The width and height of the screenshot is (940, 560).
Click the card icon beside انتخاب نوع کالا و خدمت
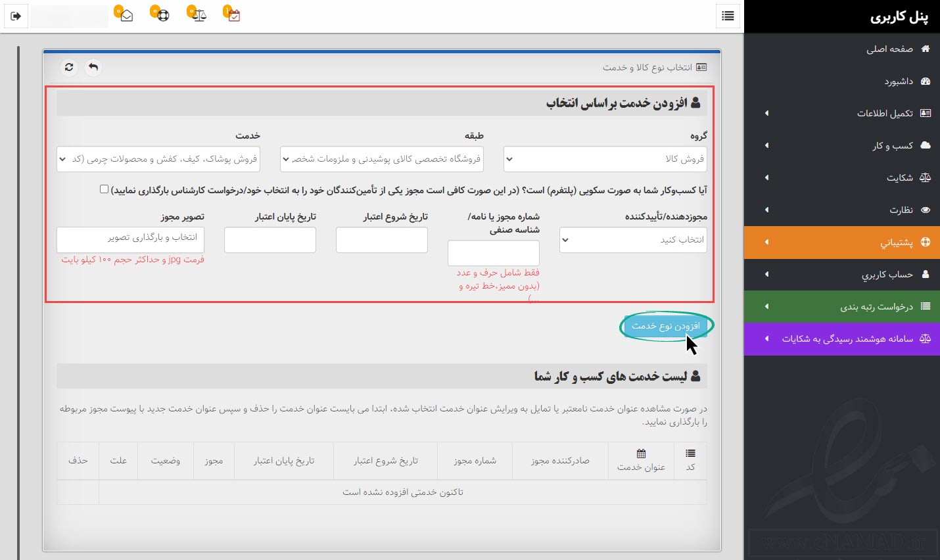(701, 67)
